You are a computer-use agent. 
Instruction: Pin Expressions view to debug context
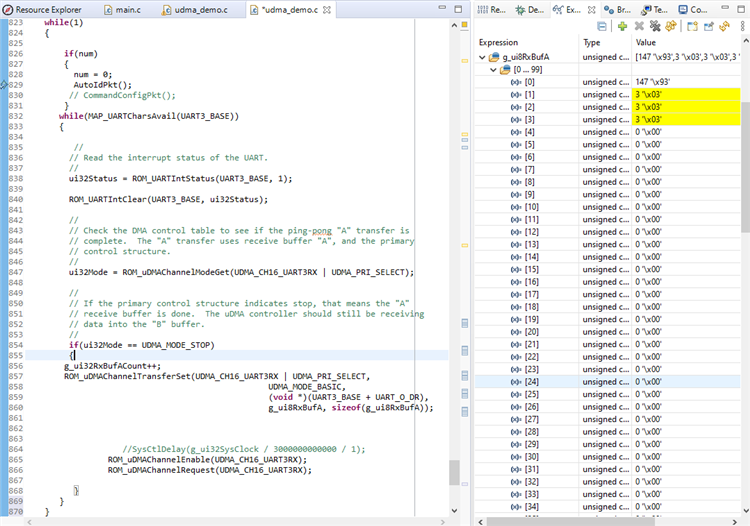(708, 26)
